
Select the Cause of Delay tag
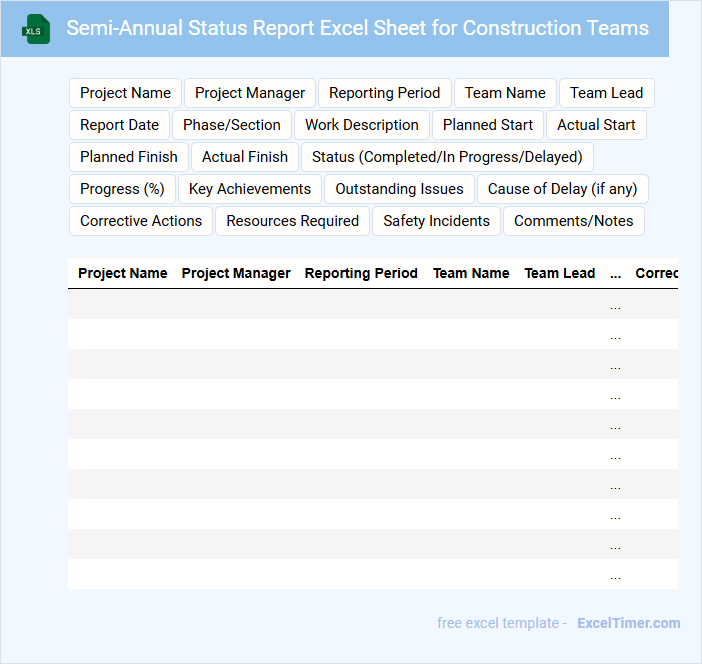[x=563, y=189]
